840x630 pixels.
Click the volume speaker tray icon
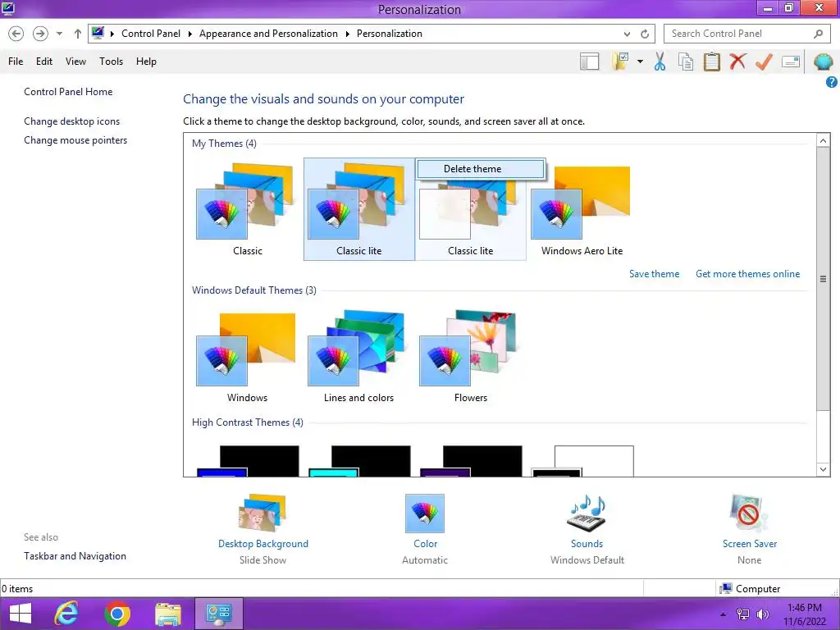[x=763, y=614]
